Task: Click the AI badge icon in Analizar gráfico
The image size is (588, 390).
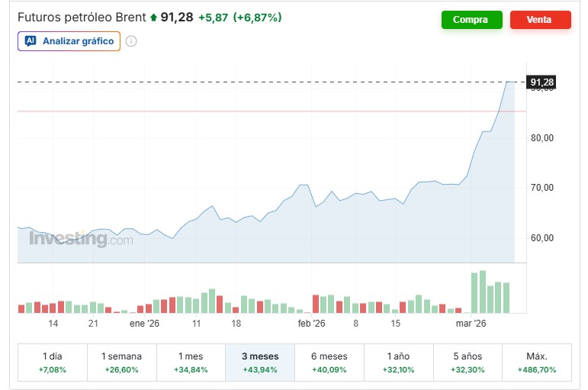Action: coord(31,41)
